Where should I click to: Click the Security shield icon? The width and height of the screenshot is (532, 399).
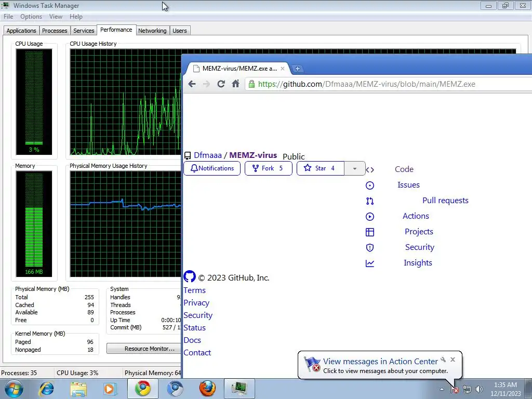370,248
